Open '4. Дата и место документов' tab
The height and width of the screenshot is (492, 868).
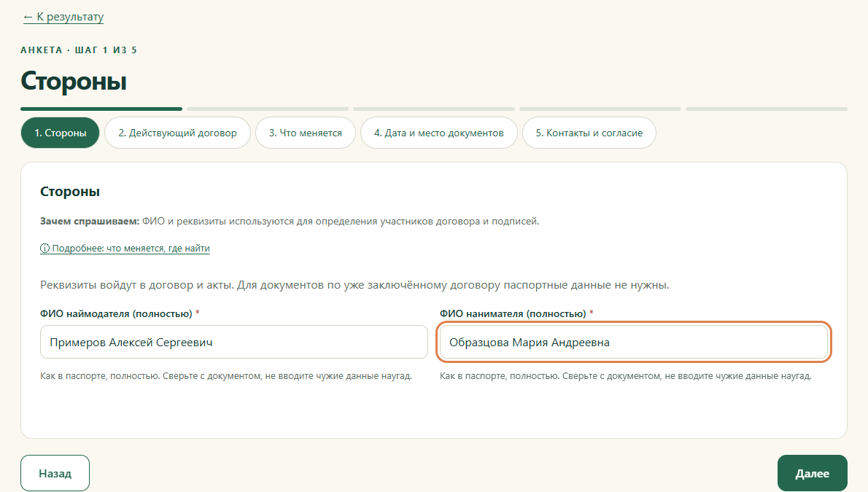pos(439,133)
